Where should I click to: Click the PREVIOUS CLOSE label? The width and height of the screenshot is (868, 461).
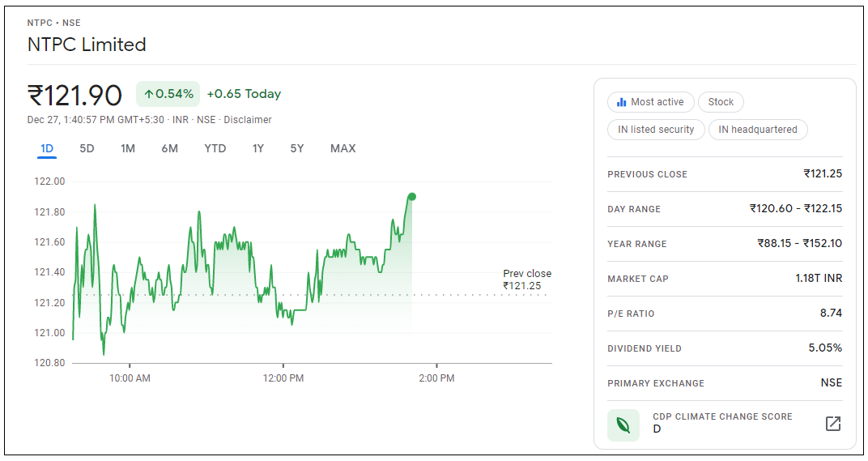(647, 174)
